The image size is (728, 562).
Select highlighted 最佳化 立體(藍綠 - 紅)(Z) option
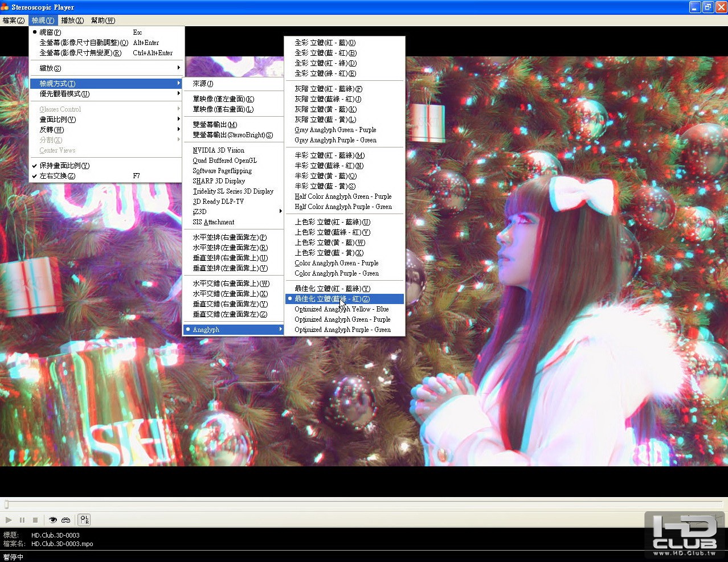coord(345,299)
